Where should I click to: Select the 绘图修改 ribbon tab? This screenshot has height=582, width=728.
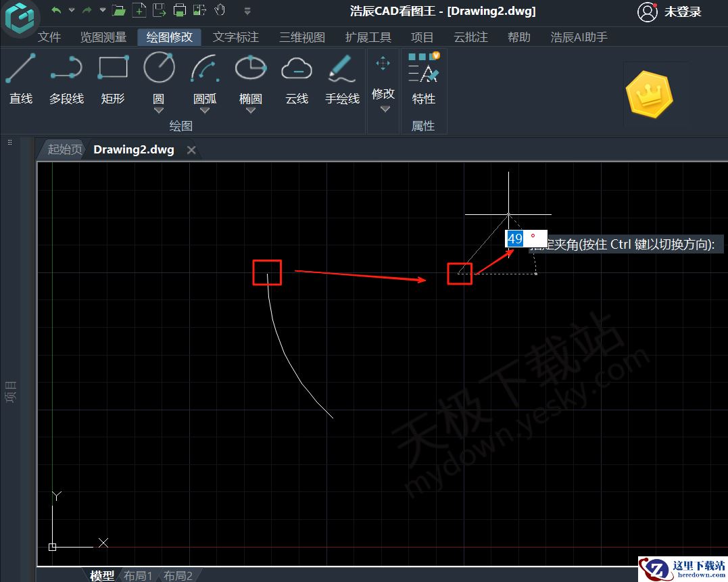click(170, 37)
